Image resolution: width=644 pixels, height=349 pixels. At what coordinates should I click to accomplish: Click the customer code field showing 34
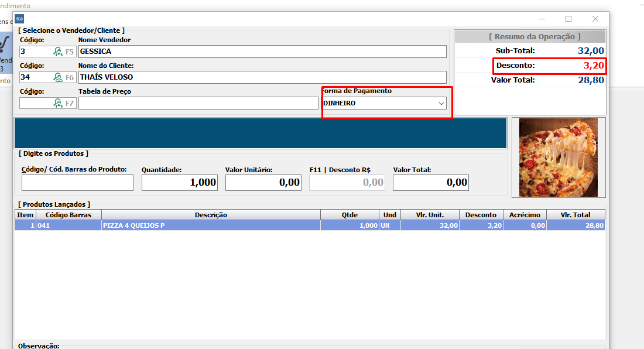[x=35, y=77]
